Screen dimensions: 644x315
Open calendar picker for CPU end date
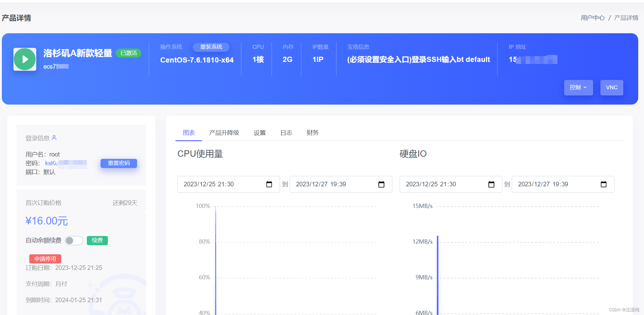pos(381,184)
